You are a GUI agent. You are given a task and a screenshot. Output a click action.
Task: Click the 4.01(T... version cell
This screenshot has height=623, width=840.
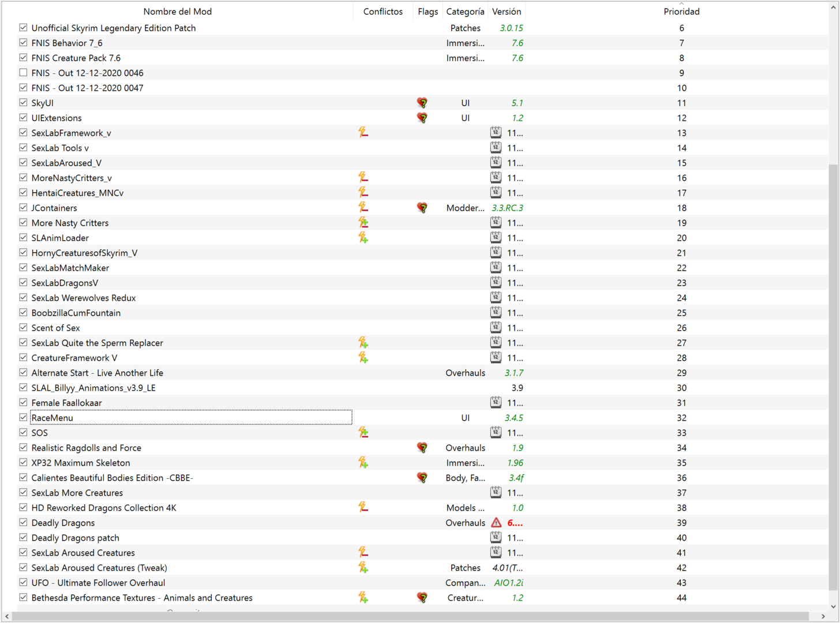pyautogui.click(x=507, y=568)
